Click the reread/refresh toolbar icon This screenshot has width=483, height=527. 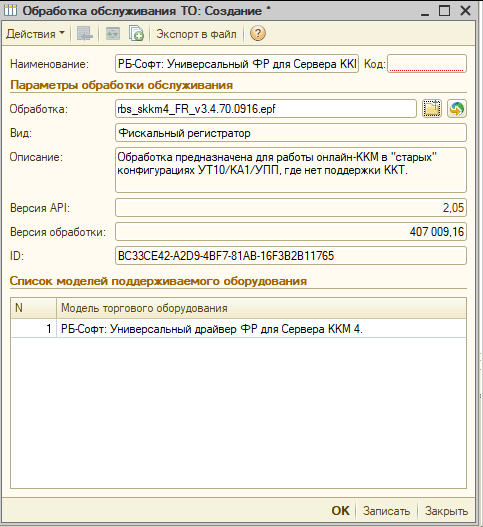point(113,34)
